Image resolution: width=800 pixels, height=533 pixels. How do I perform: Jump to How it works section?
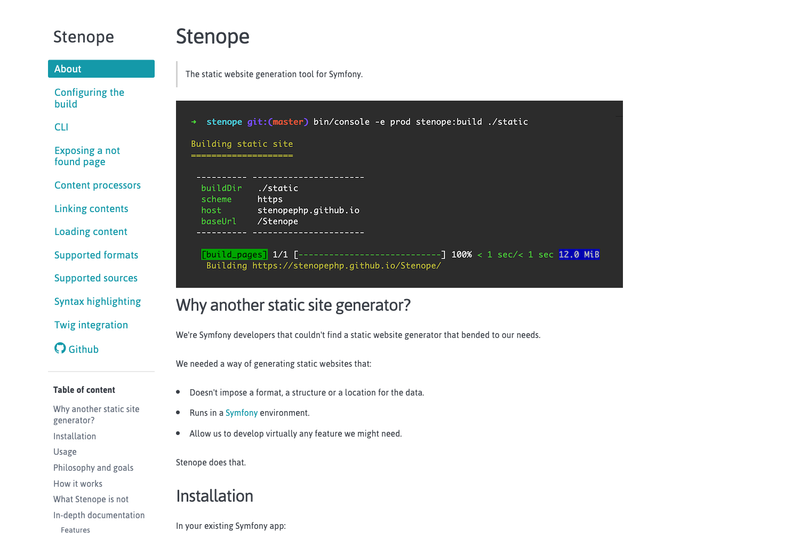pos(78,484)
